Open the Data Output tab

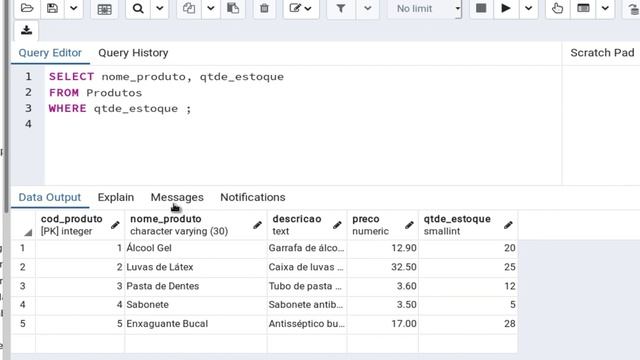click(50, 197)
